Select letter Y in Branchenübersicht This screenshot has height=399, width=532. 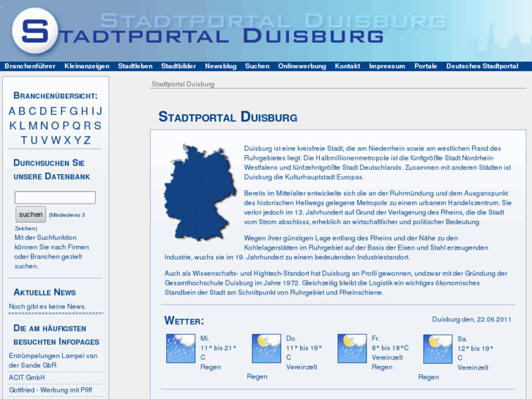click(x=78, y=141)
